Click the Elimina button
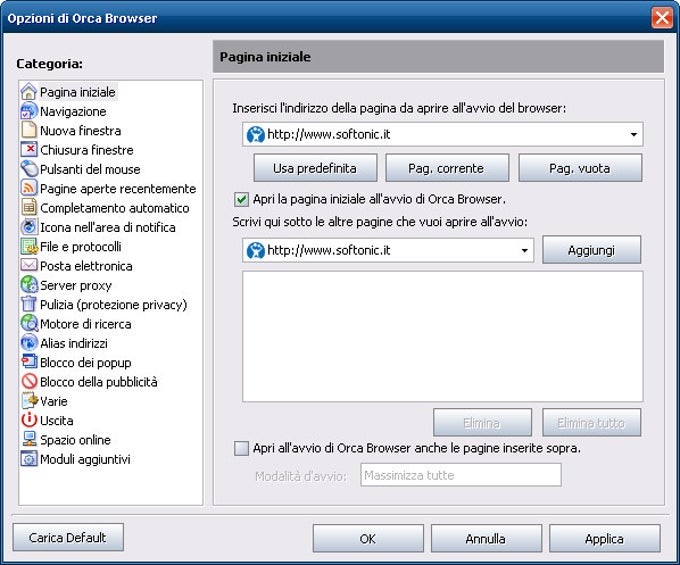Image resolution: width=680 pixels, height=565 pixels. coord(482,422)
